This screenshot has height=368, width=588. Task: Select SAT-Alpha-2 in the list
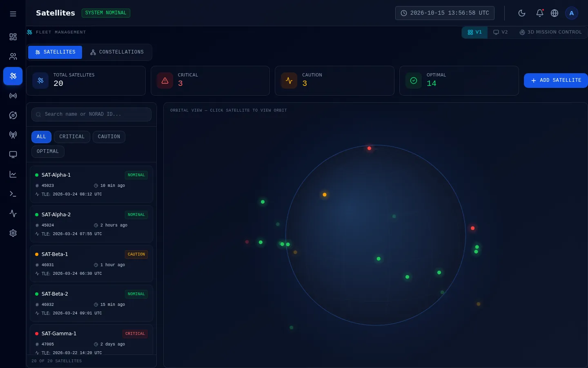tap(91, 224)
